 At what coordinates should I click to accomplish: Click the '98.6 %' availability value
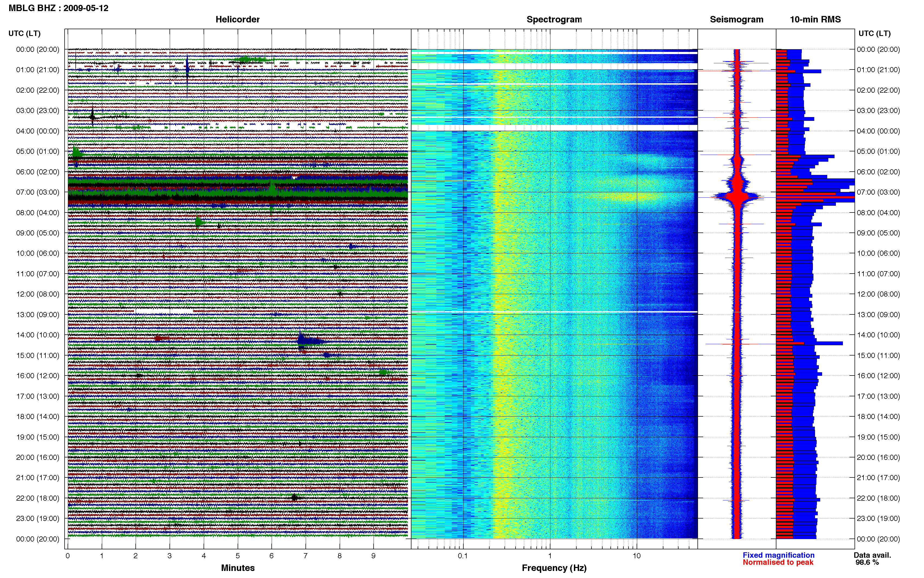tap(867, 562)
